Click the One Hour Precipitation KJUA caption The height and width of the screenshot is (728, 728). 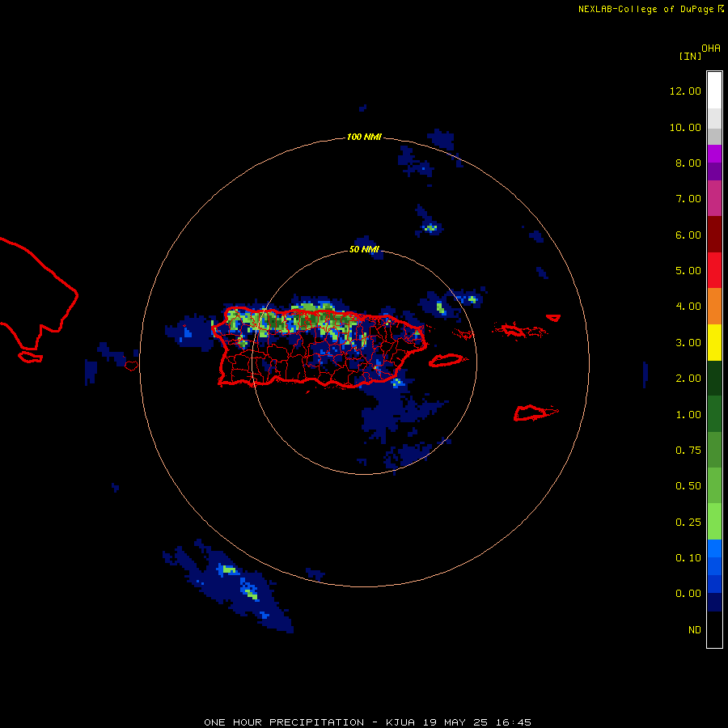point(367,722)
